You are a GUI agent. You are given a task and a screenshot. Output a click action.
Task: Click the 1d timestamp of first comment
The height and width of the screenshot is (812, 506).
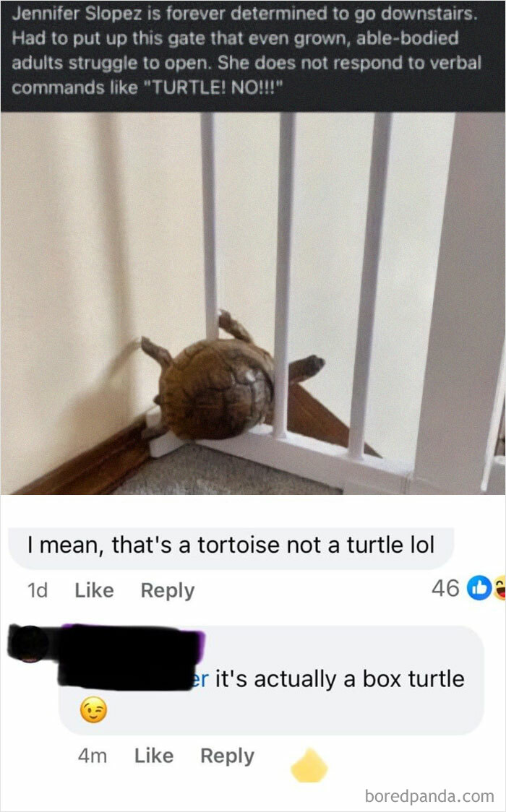click(x=38, y=589)
